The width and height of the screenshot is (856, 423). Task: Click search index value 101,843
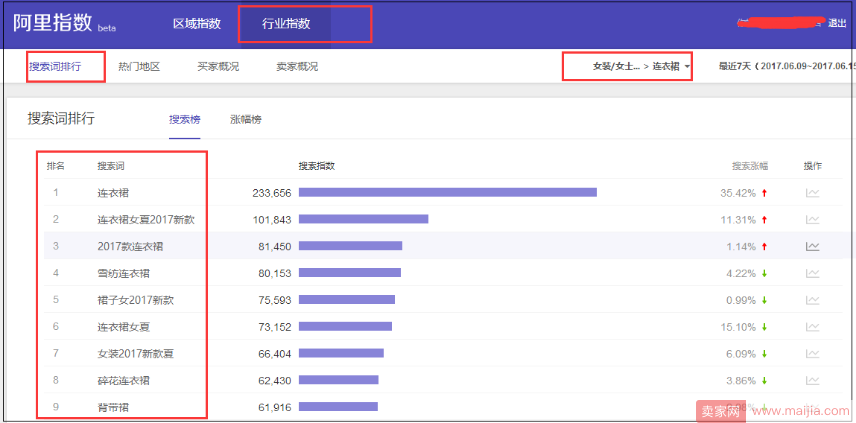click(x=272, y=219)
